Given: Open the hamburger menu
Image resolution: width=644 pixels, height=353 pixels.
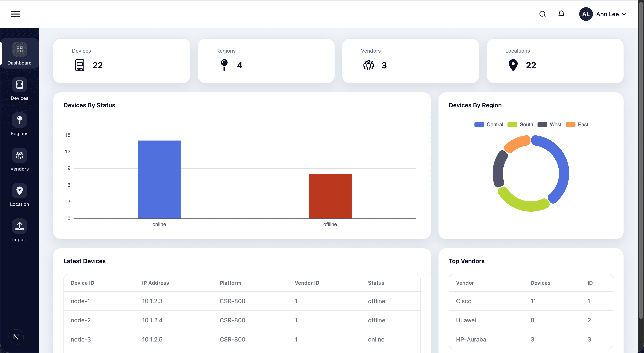Looking at the screenshot, I should 15,14.
